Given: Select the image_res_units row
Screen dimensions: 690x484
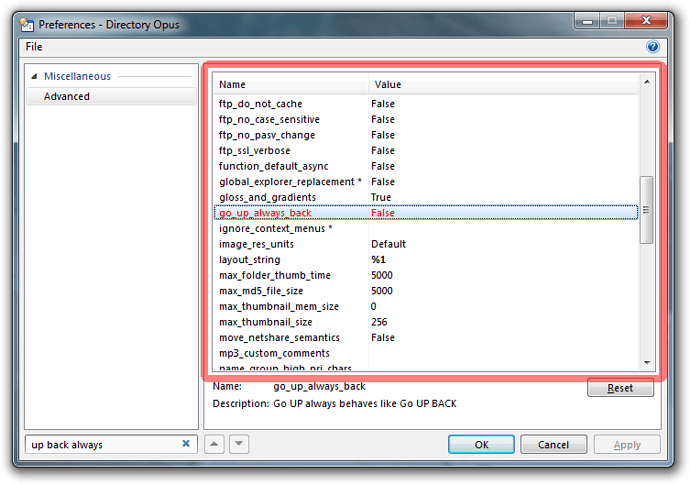Looking at the screenshot, I should point(426,244).
